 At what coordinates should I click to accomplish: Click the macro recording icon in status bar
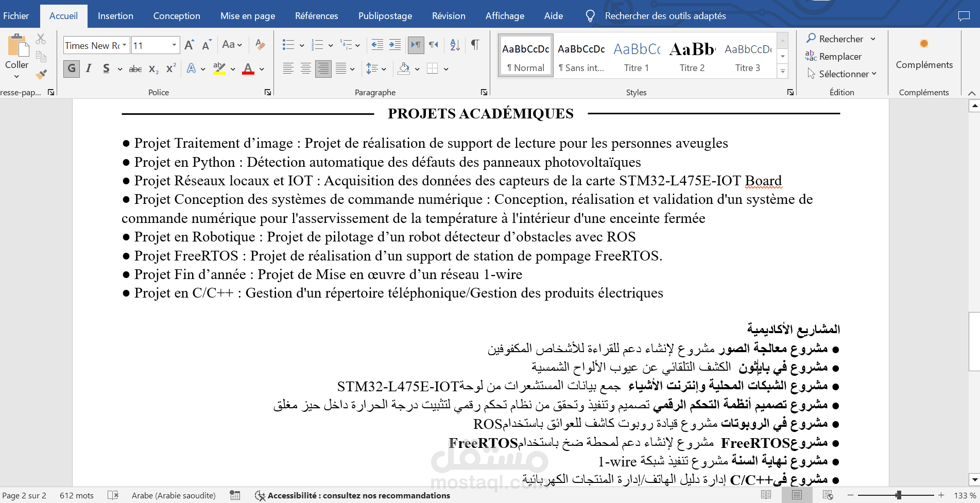click(235, 495)
